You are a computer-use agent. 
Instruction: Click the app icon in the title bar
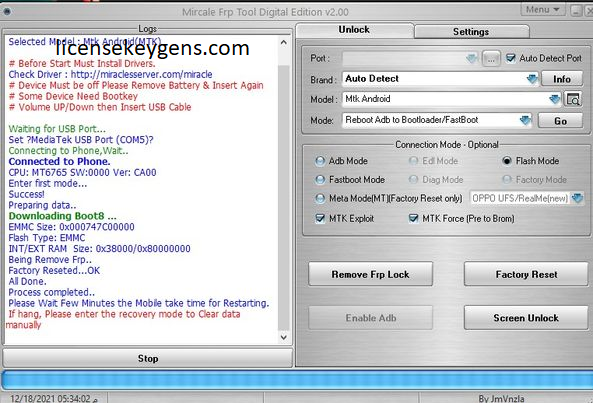6,12
